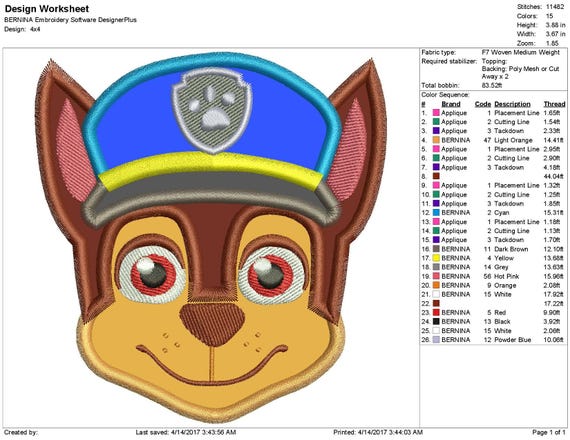
Task: Click the Required stabilizer label
Action: [449, 61]
